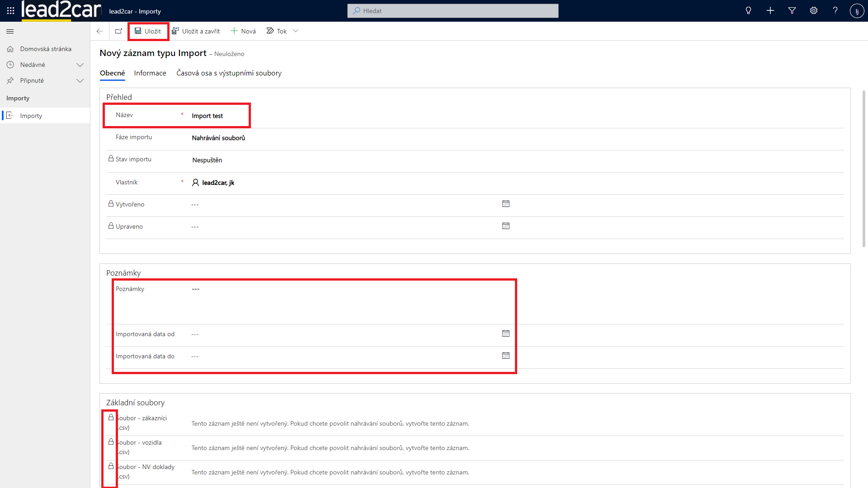Image resolution: width=868 pixels, height=488 pixels.
Task: Open the settings gear icon
Action: click(814, 11)
